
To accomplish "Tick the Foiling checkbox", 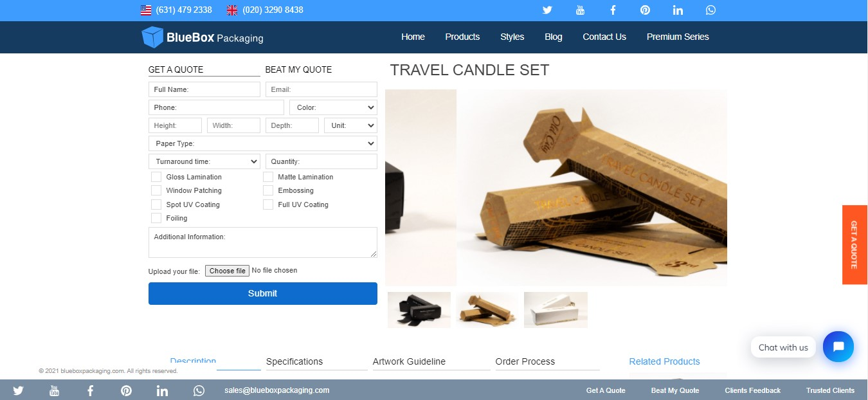I will point(156,218).
